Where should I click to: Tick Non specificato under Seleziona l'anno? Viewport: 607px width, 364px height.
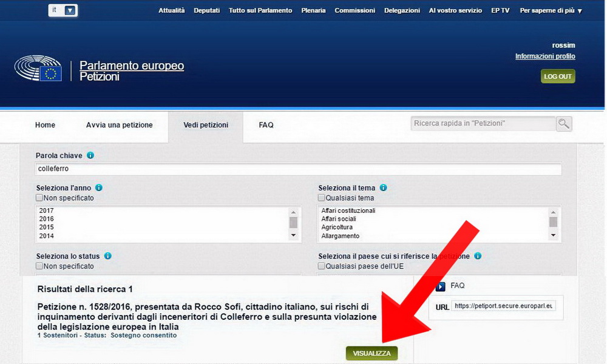[x=39, y=198]
